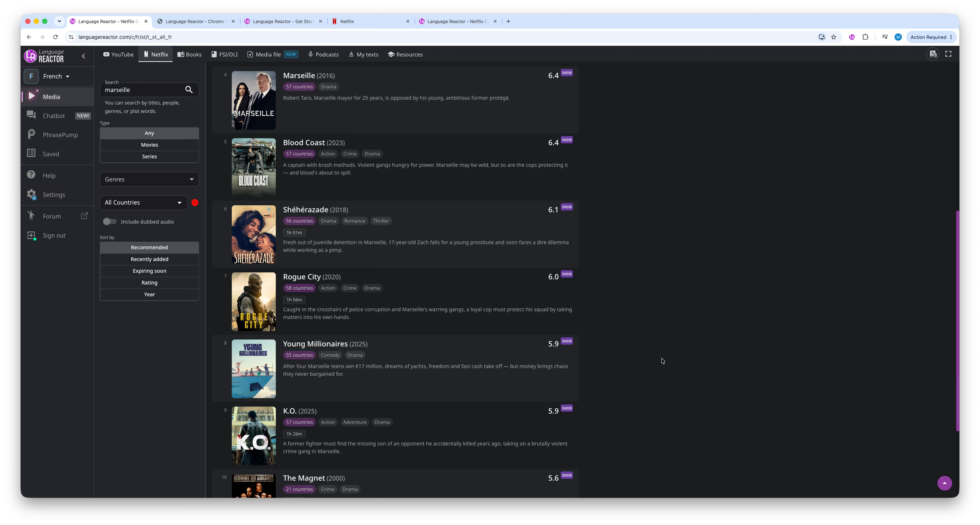
Task: Open the All Countries dropdown
Action: [x=143, y=203]
